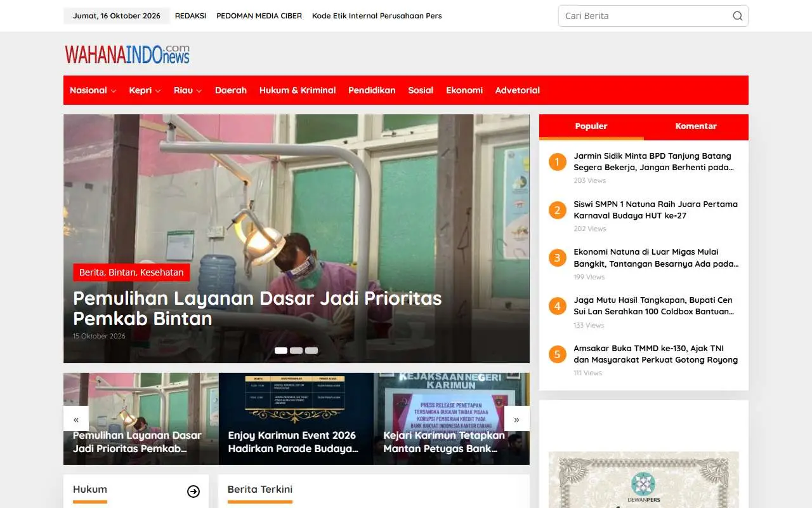Viewport: 812px width, 508px height.
Task: Open the WahanaIndoNews.com logo homepage
Action: pyautogui.click(x=127, y=54)
